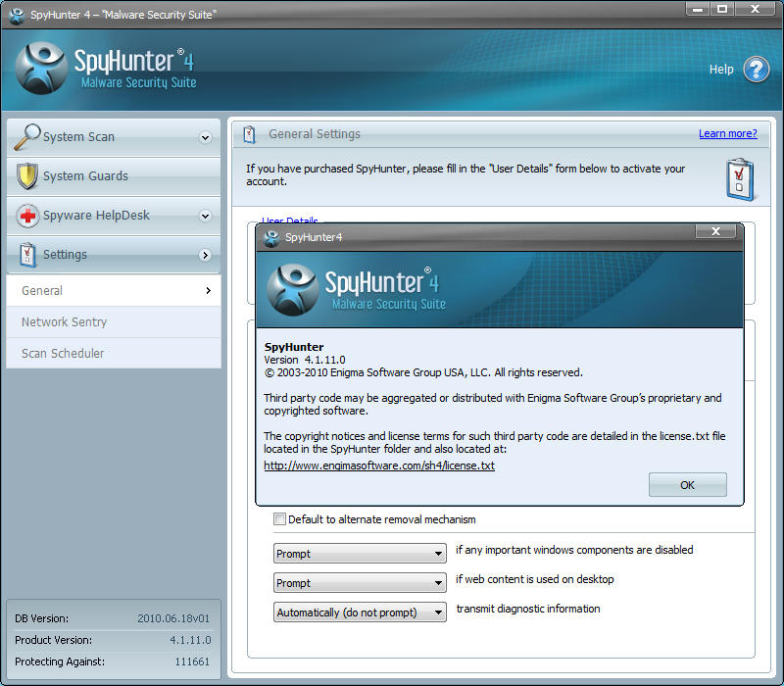Open the windows components disabled Prompt dropdown
The width and height of the screenshot is (784, 686).
[x=360, y=554]
